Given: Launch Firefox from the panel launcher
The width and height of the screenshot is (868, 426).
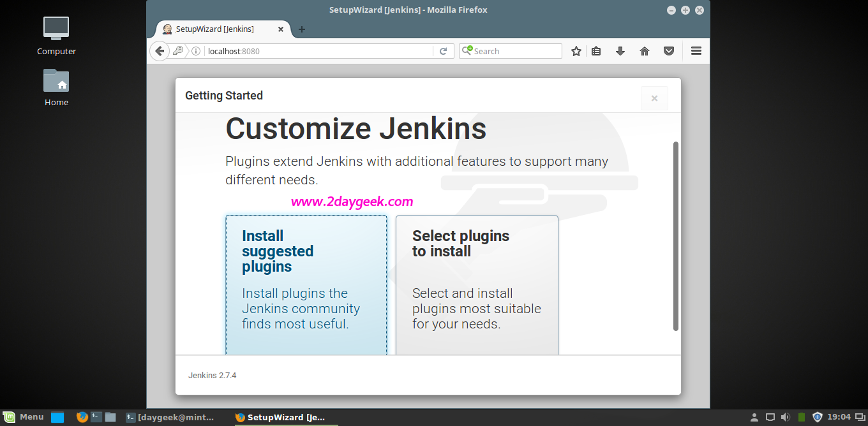Looking at the screenshot, I should [x=82, y=417].
